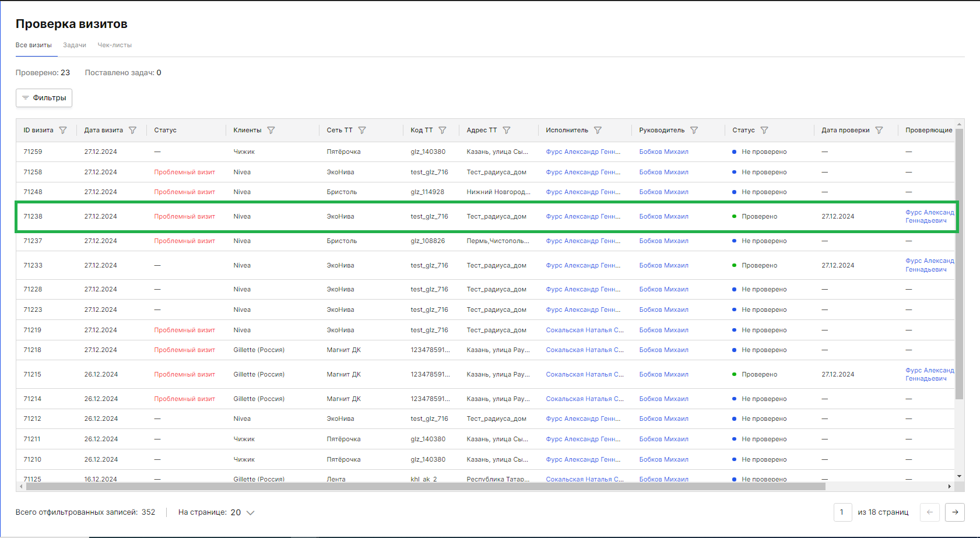Open filter for Адрес ТТ column
The image size is (980, 538).
pyautogui.click(x=507, y=130)
